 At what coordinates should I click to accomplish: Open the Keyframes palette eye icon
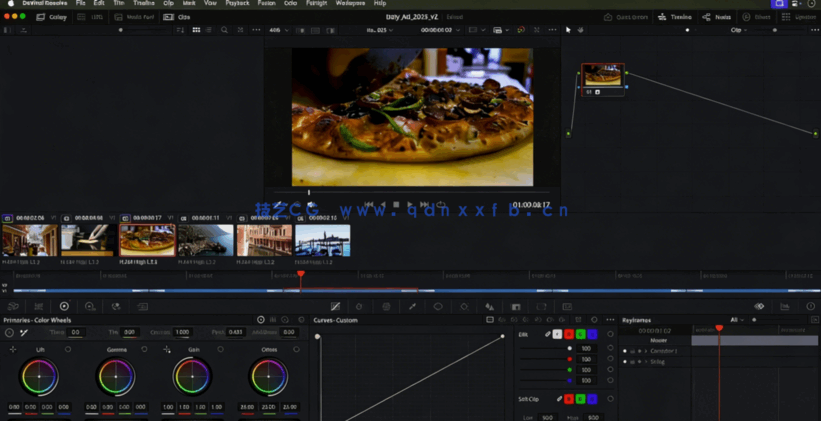[759, 306]
